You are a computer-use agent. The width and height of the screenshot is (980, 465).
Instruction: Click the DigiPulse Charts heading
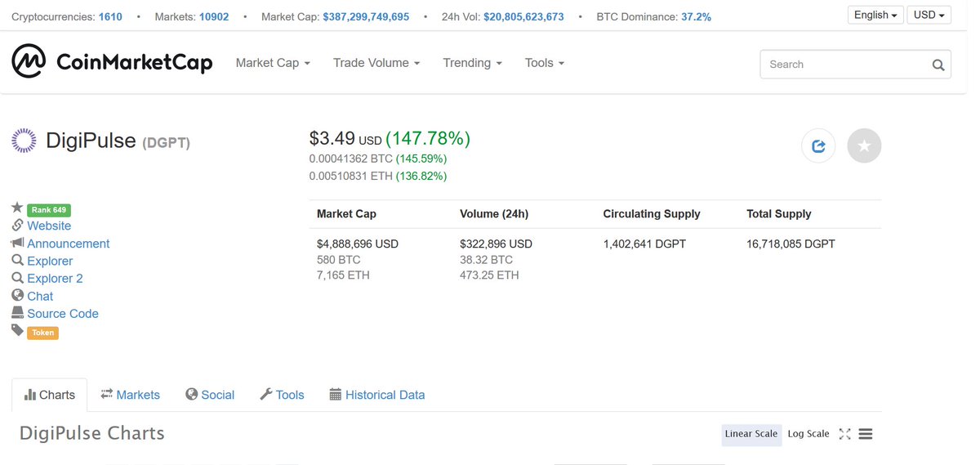click(92, 433)
